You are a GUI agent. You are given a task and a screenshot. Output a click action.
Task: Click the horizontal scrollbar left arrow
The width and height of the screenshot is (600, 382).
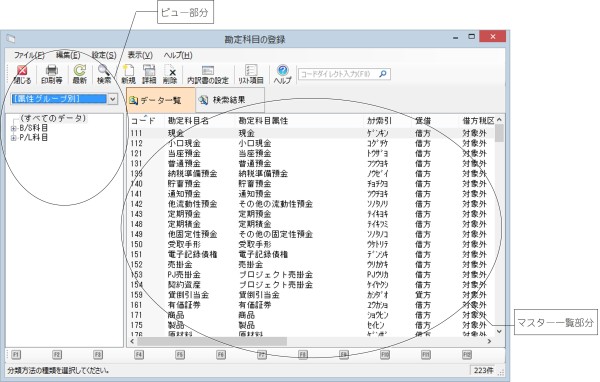pyautogui.click(x=132, y=341)
